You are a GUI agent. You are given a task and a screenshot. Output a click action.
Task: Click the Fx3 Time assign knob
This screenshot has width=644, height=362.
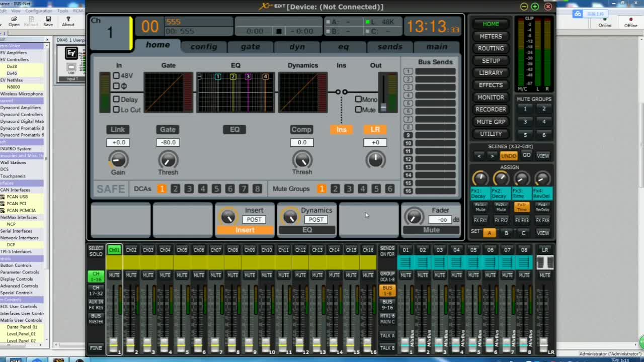tap(521, 178)
